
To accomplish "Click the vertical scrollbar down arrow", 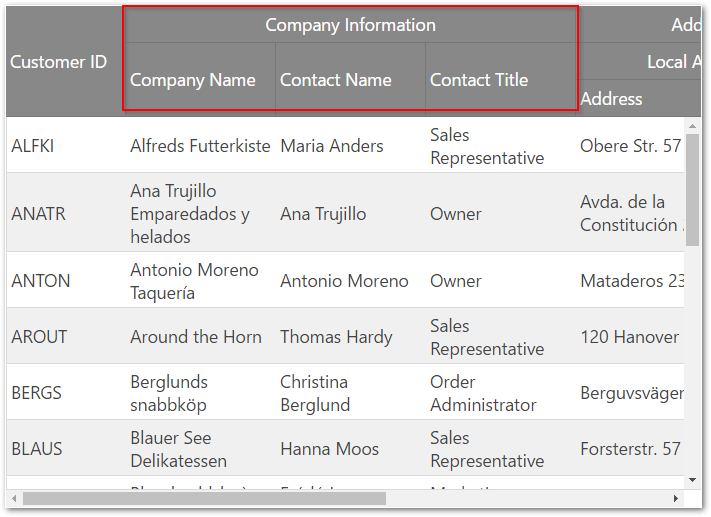I will [692, 480].
